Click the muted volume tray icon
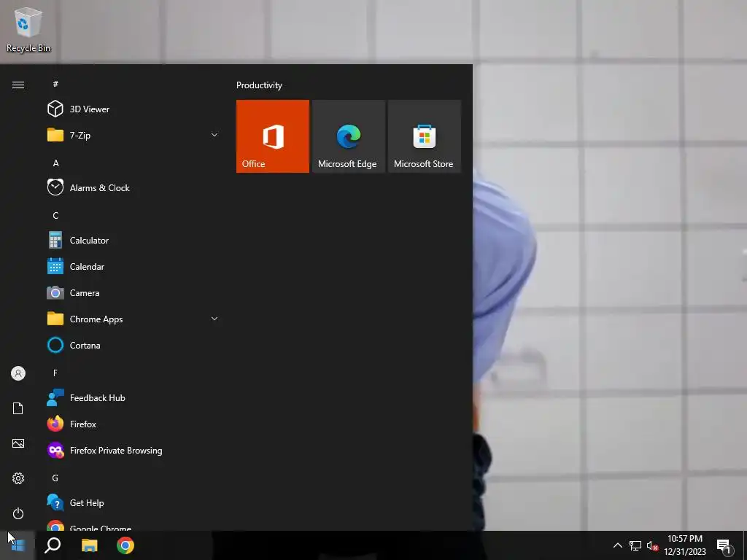 coord(652,545)
